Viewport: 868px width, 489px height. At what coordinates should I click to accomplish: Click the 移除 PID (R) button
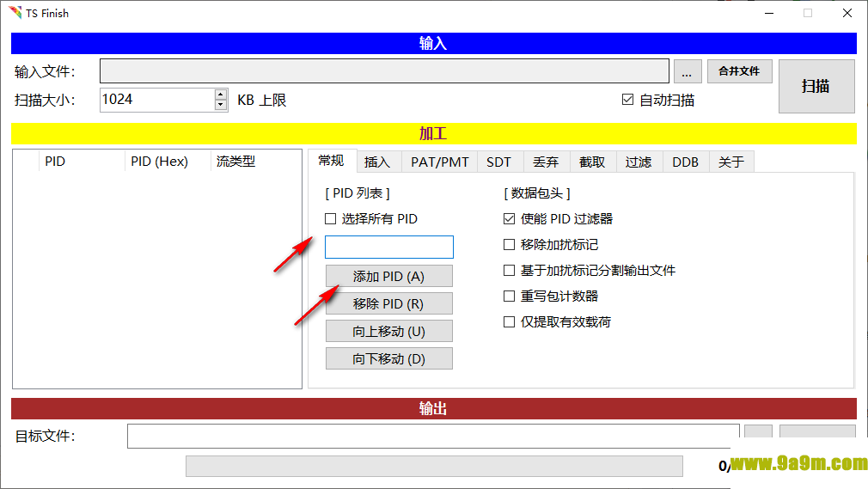389,303
